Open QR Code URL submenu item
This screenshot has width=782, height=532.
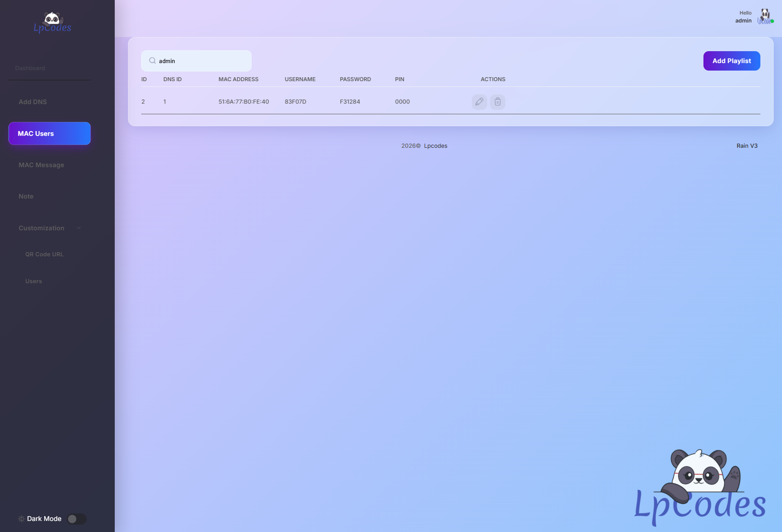[44, 255]
